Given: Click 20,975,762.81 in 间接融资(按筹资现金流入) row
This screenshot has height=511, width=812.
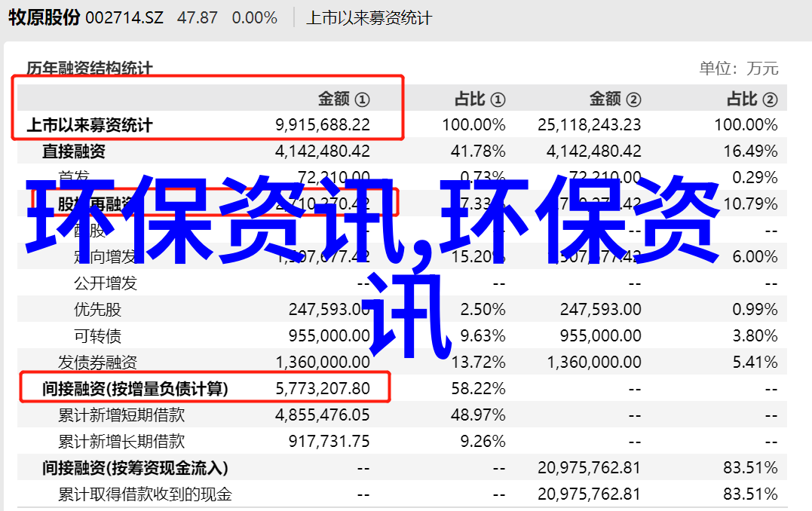Looking at the screenshot, I should click(590, 468).
